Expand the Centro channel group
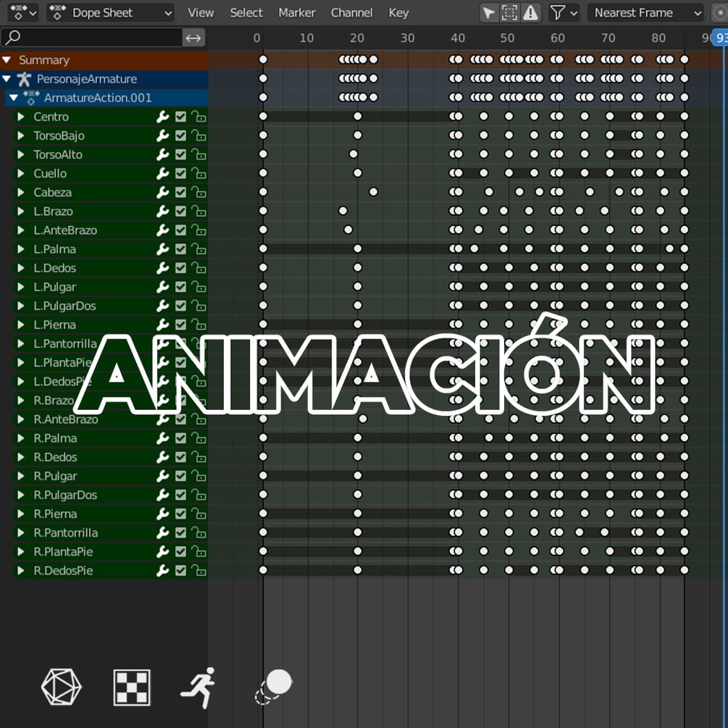Image resolution: width=728 pixels, height=728 pixels. (20, 117)
